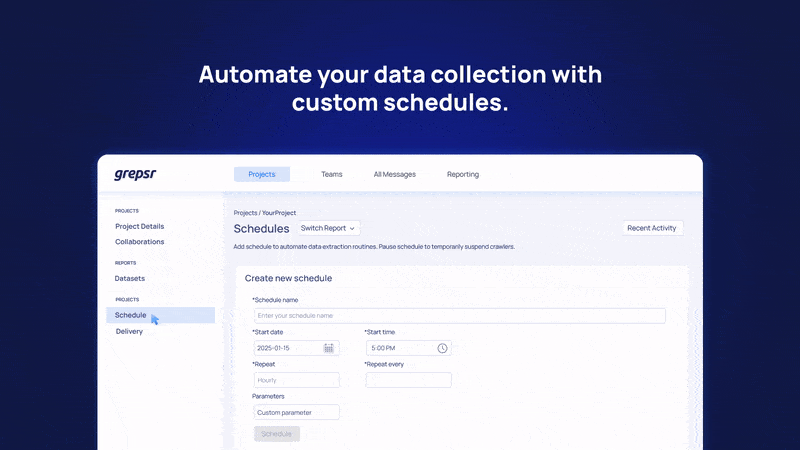Click the Custom parameter field
This screenshot has height=450, width=800.
(296, 412)
